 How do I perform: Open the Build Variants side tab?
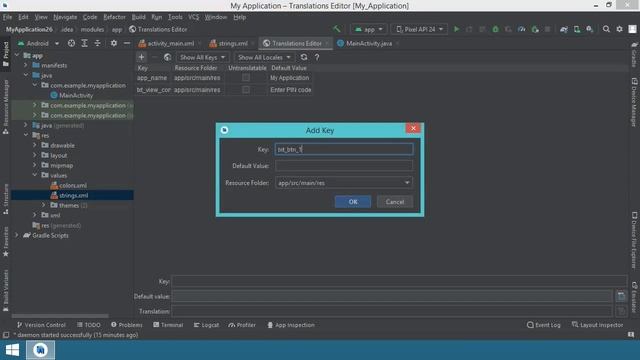click(x=5, y=290)
